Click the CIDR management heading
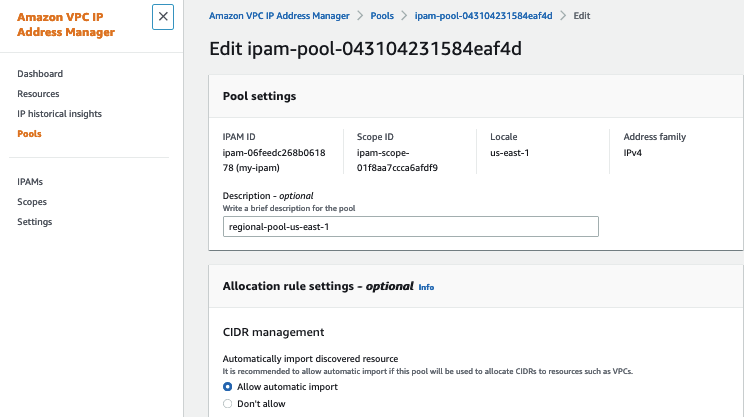 click(x=273, y=332)
